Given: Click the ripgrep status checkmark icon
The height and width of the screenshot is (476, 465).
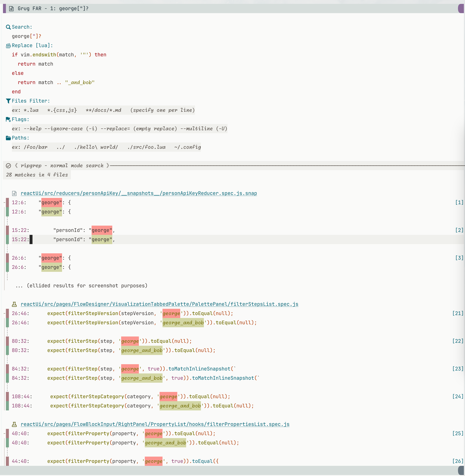Looking at the screenshot, I should 8,166.
